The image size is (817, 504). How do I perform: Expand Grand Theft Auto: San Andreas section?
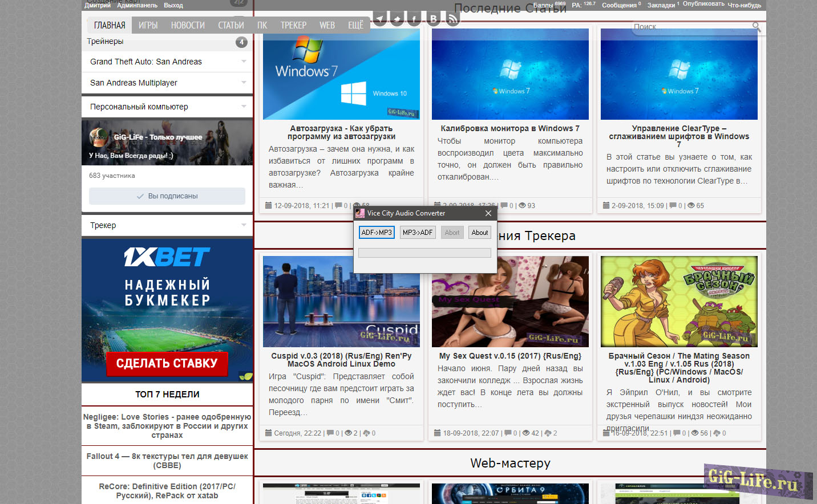click(x=244, y=62)
